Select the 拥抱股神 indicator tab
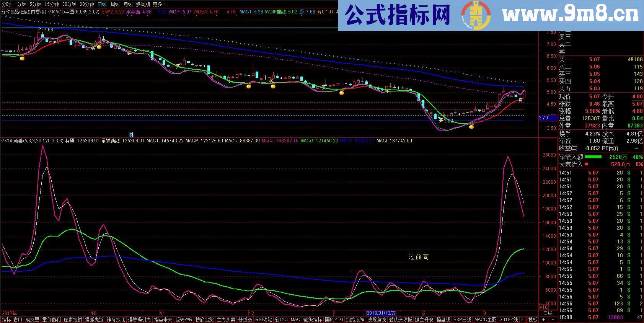This screenshot has height=323, width=644. coord(355,320)
